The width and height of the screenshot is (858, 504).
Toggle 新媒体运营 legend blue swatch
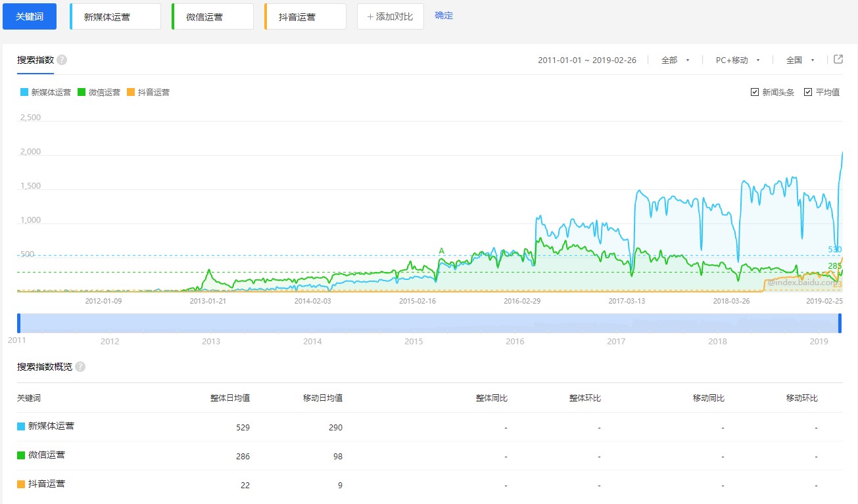pyautogui.click(x=24, y=92)
